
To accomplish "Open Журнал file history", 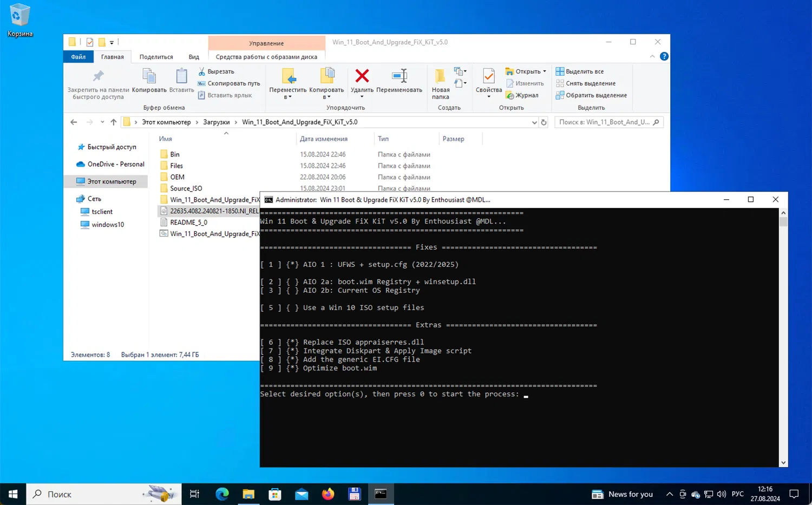I will [x=522, y=95].
